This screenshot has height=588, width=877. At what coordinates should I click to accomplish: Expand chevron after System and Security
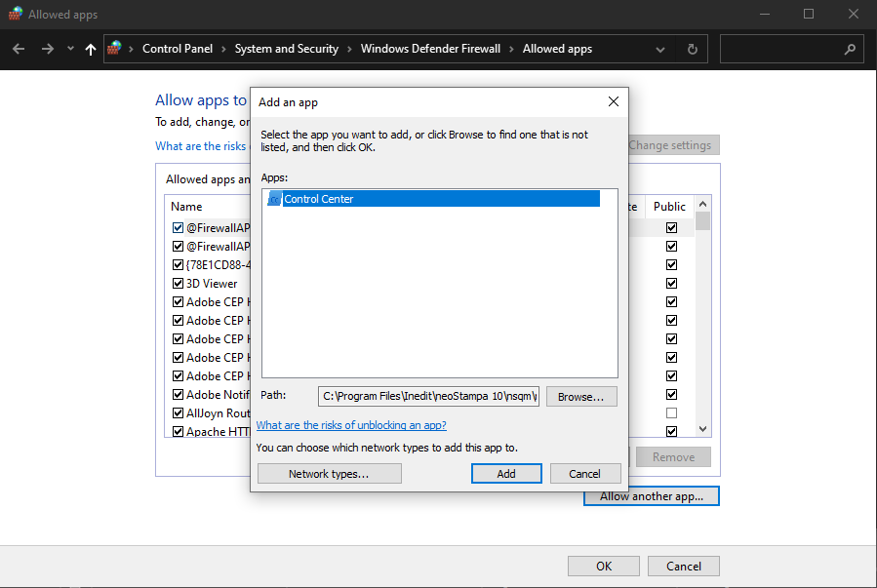349,49
